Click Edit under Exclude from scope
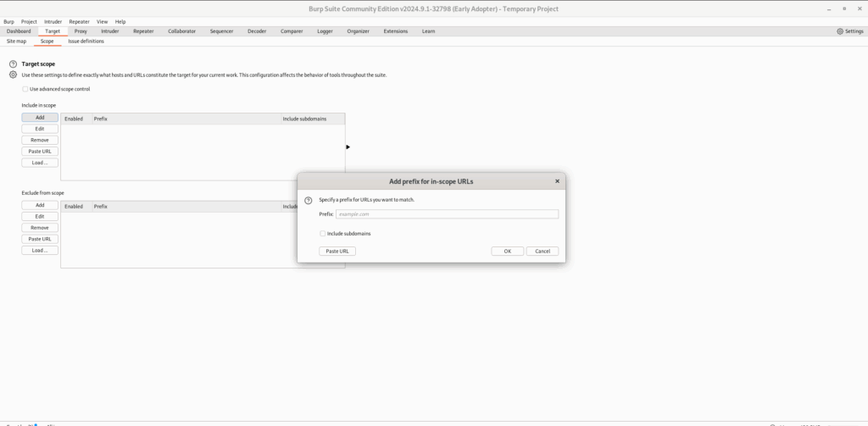Image resolution: width=868 pixels, height=426 pixels. click(40, 217)
